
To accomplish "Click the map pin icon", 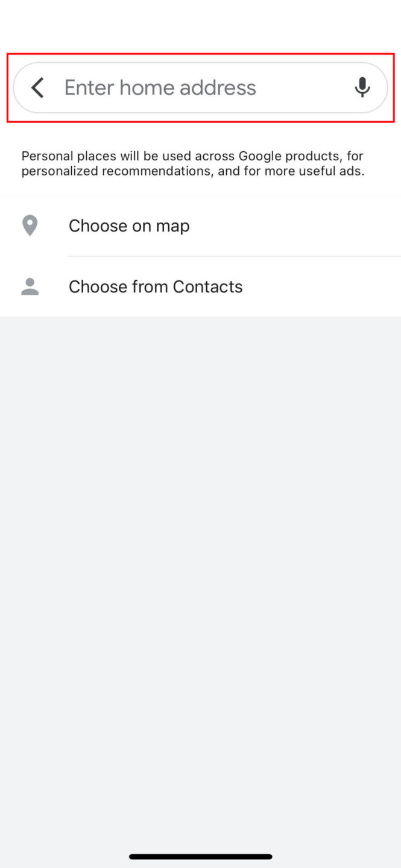I will pyautogui.click(x=30, y=226).
